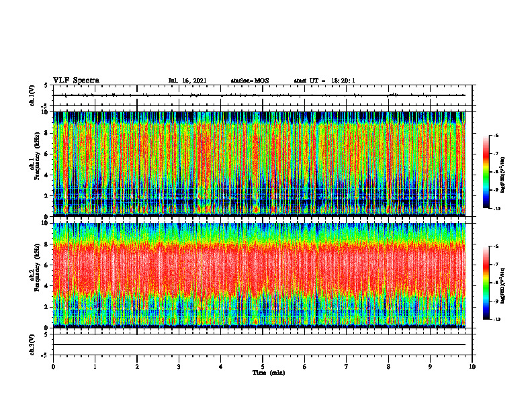Click the 'VLF Spectra' title text
Screen dimensions: 532x411
point(76,81)
